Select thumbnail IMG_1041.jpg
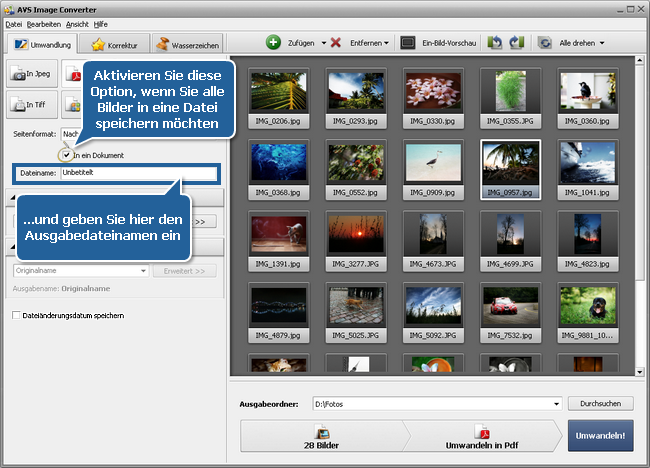The width and height of the screenshot is (650, 468). 588,170
